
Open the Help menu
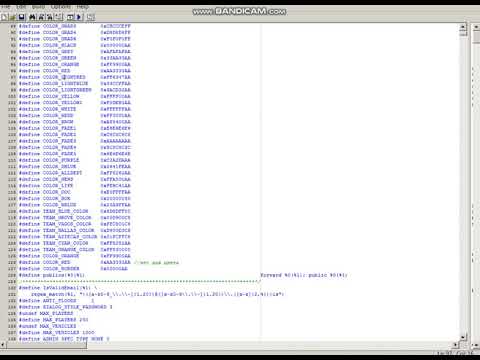pyautogui.click(x=83, y=7)
